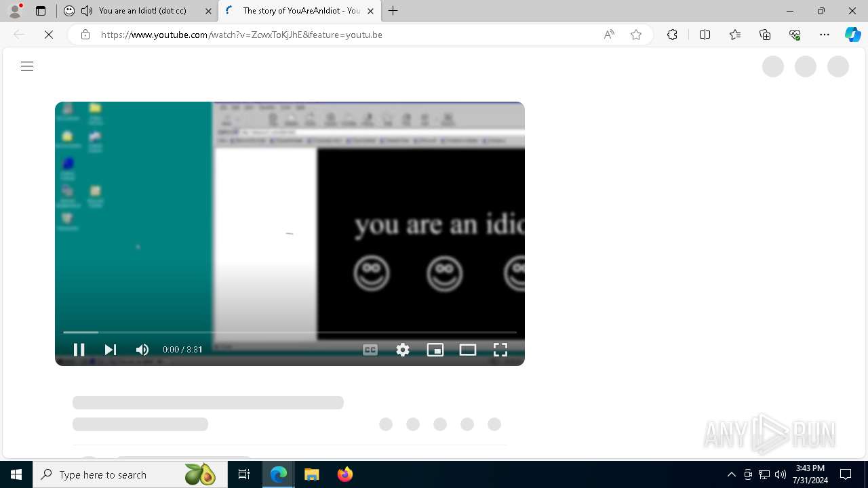868x488 pixels.
Task: Click the 0:00 / 3:31 time display
Action: tap(182, 350)
